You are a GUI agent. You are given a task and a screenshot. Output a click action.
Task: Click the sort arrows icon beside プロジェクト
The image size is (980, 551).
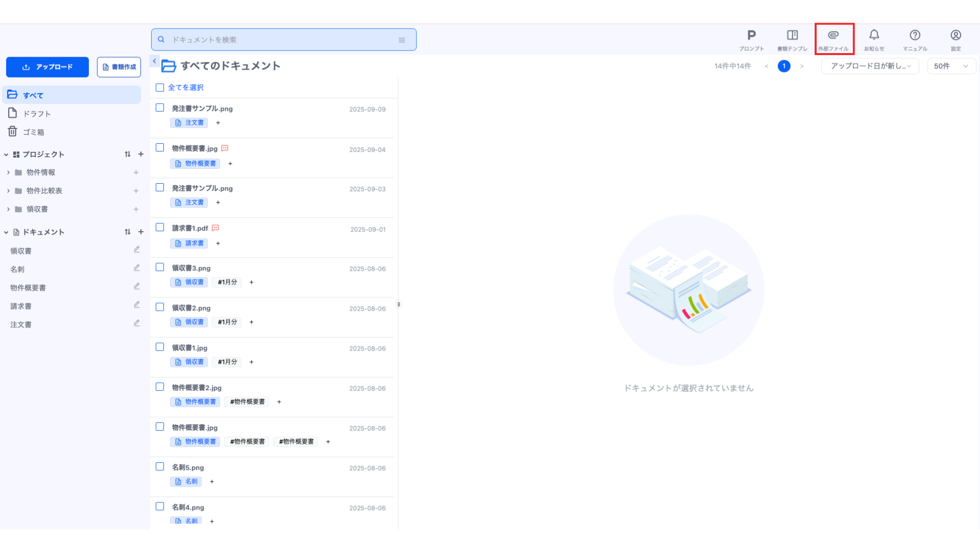coord(128,154)
